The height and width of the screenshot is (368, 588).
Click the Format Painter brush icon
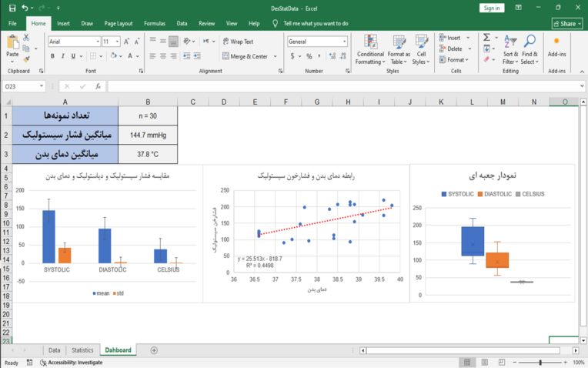coord(26,59)
